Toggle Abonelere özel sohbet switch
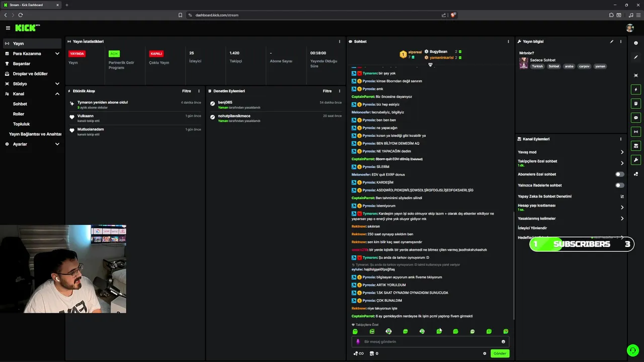The image size is (644, 362). pyautogui.click(x=620, y=174)
